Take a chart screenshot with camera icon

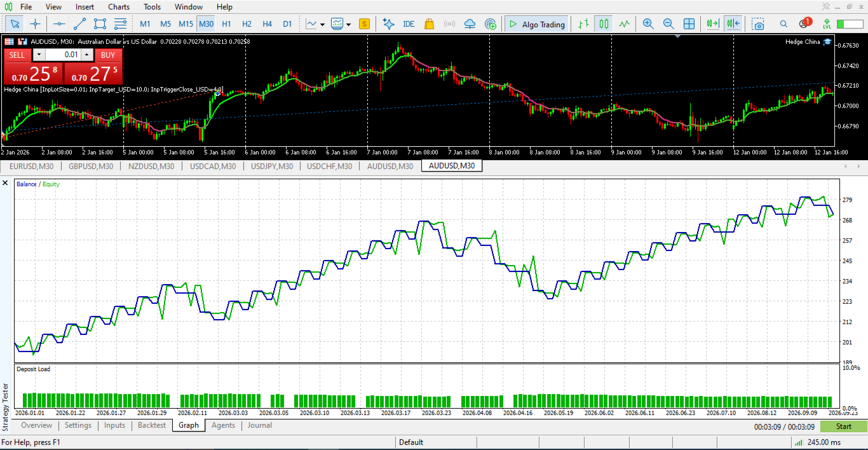[758, 24]
